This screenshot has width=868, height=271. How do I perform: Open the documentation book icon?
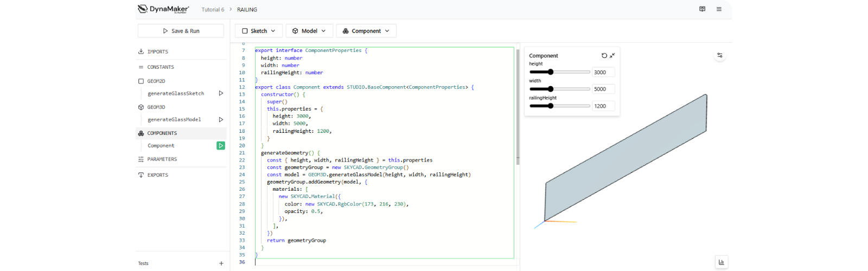pyautogui.click(x=702, y=9)
